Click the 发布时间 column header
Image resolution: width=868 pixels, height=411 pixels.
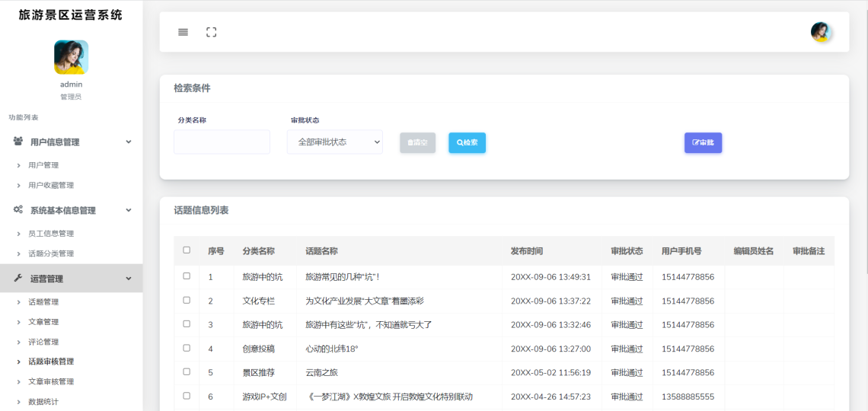coord(527,251)
